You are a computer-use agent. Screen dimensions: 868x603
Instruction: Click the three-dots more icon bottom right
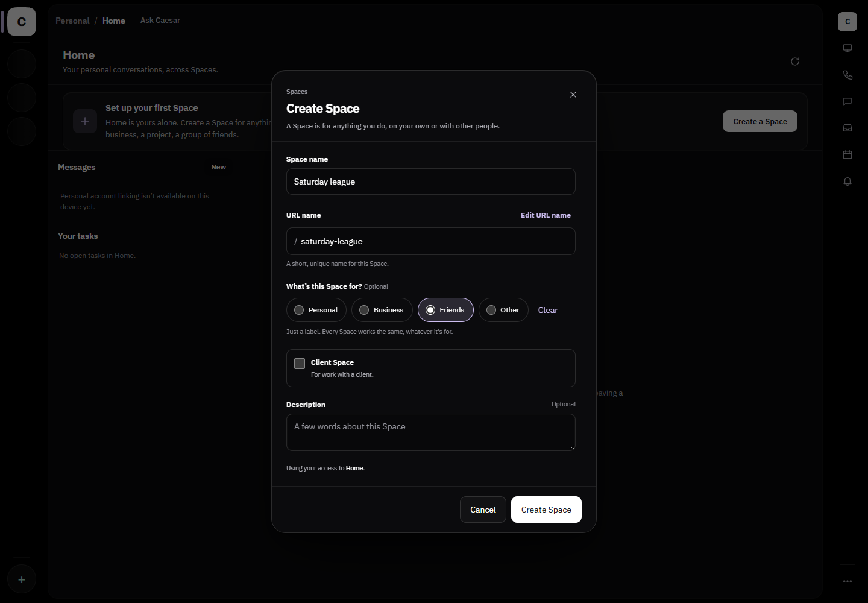848,581
